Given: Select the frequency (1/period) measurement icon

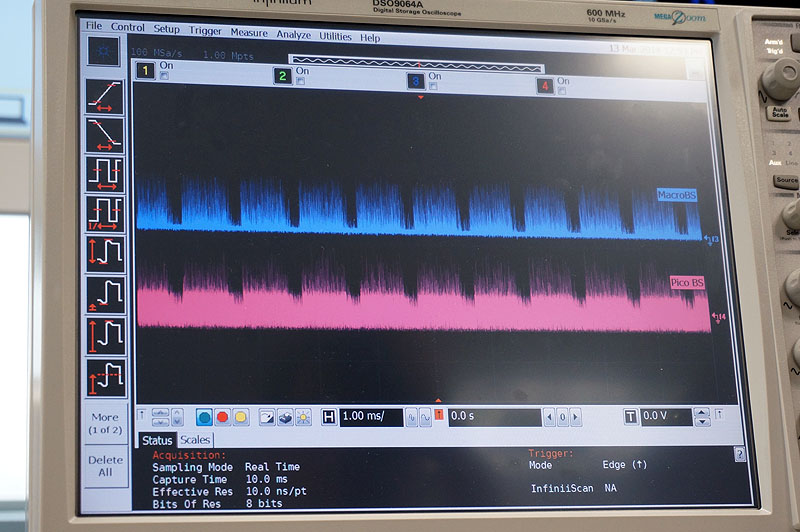Looking at the screenshot, I should (105, 214).
